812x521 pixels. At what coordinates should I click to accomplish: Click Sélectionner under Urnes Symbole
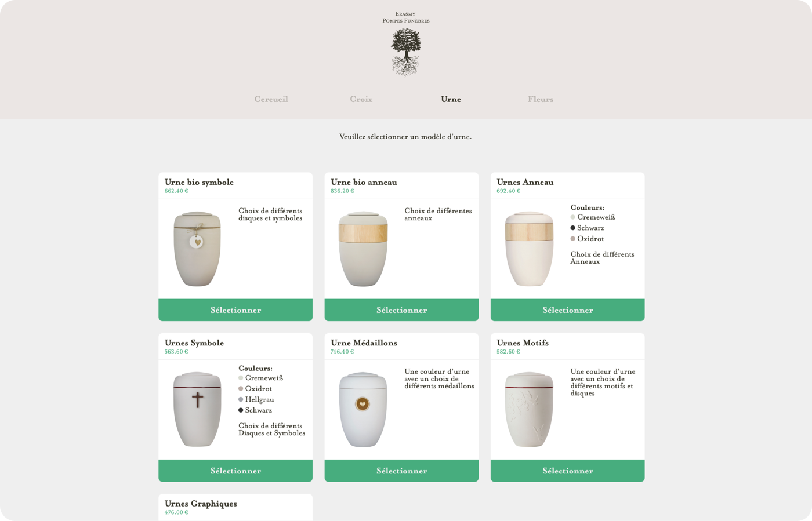click(x=235, y=471)
